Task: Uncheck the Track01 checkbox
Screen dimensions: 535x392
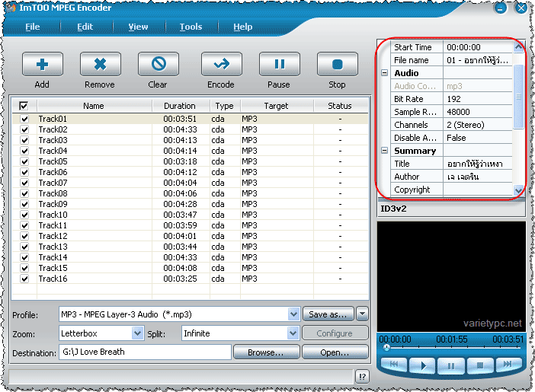Action: 24,119
